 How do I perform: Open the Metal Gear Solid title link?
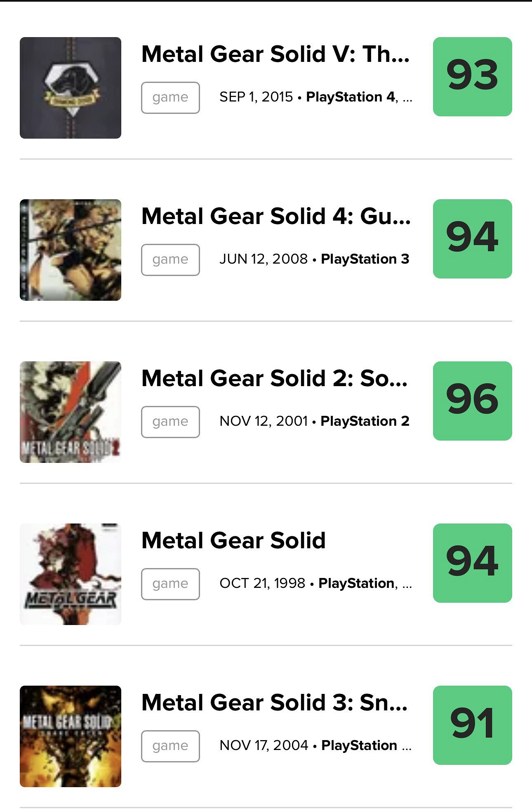point(233,540)
